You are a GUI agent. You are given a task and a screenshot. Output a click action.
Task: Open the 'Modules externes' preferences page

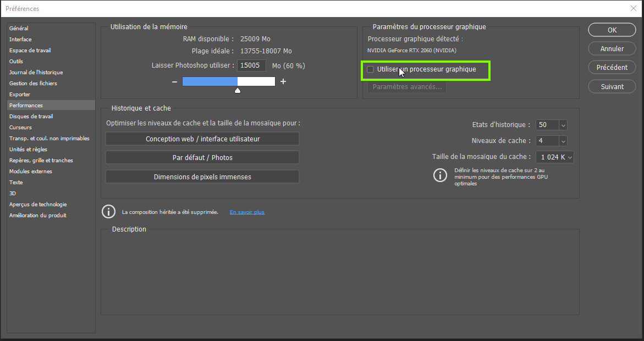(x=29, y=171)
